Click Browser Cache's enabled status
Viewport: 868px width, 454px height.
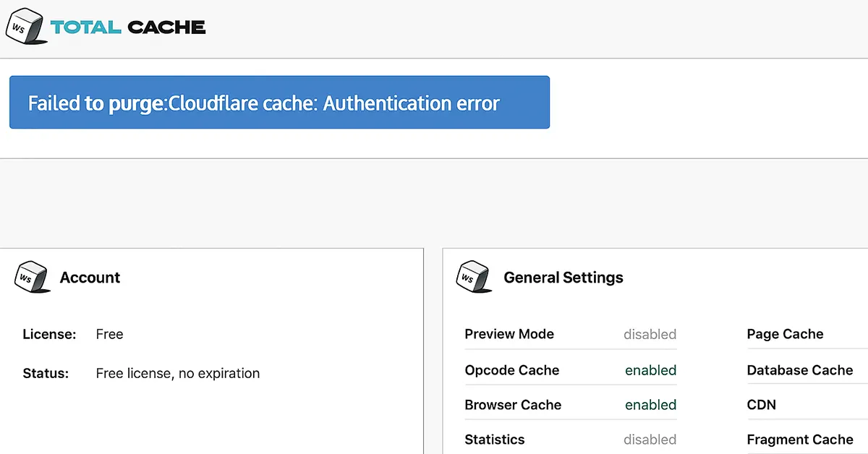pyautogui.click(x=651, y=405)
